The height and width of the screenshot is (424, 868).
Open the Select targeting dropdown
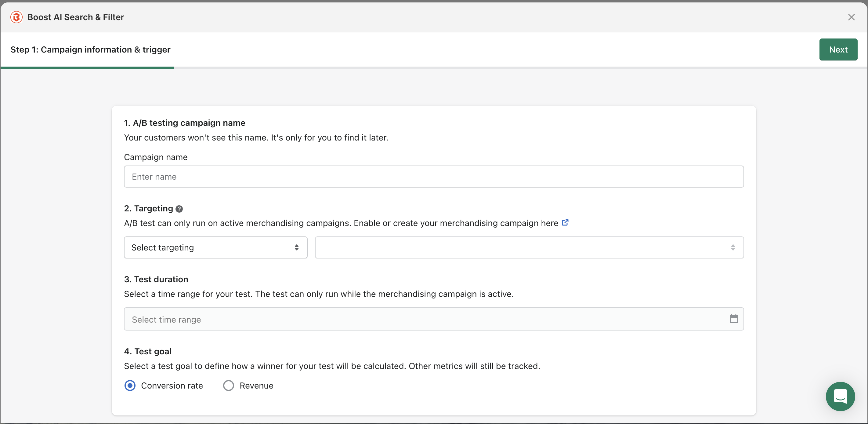[215, 247]
